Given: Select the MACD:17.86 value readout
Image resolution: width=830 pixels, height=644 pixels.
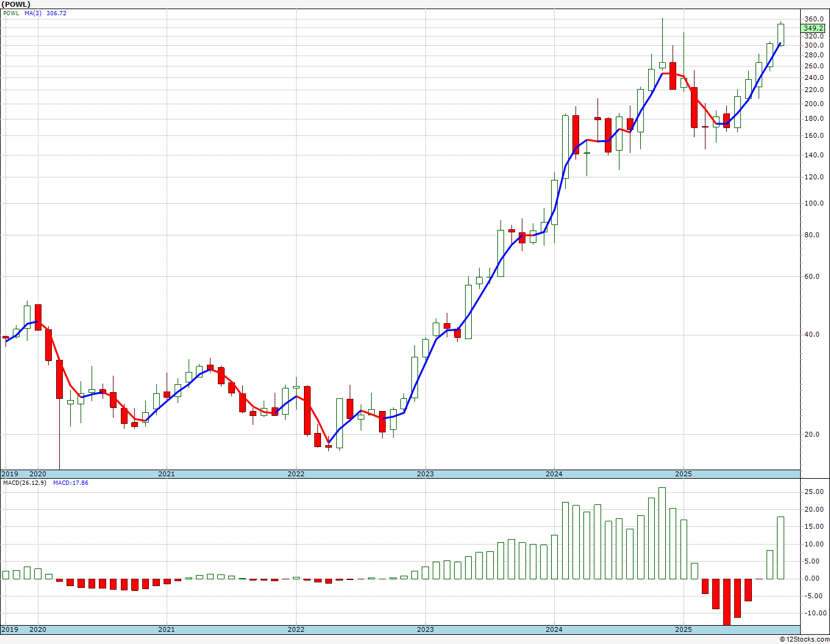Looking at the screenshot, I should (71, 483).
